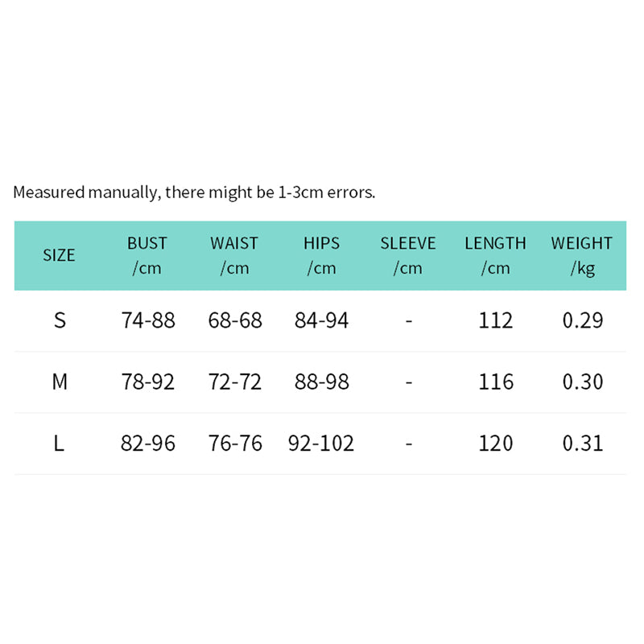Click hips value 92-102
Image resolution: width=644 pixels, height=644 pixels.
point(321,443)
